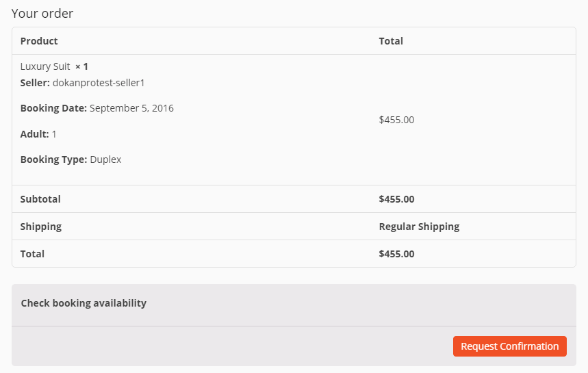Click the final total amount $455.00

click(x=396, y=254)
